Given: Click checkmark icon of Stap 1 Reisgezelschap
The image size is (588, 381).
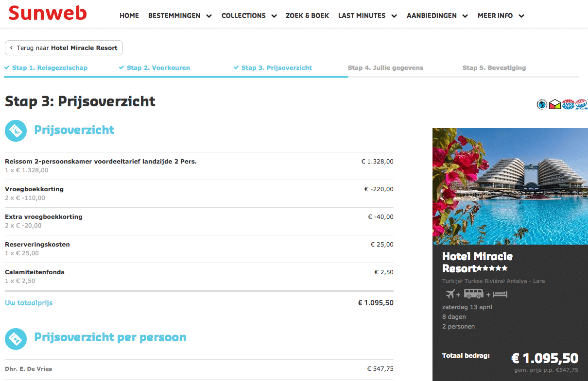Looking at the screenshot, I should pyautogui.click(x=7, y=67).
